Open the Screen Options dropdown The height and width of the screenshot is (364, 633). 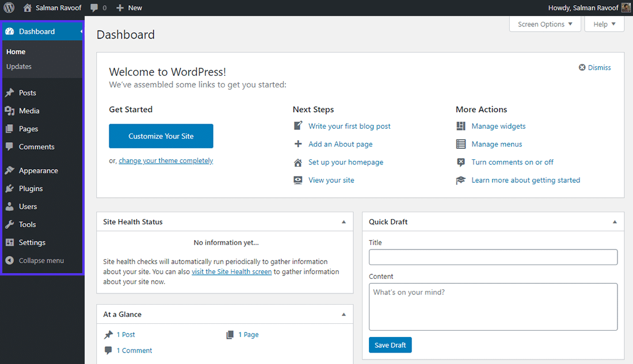(544, 24)
